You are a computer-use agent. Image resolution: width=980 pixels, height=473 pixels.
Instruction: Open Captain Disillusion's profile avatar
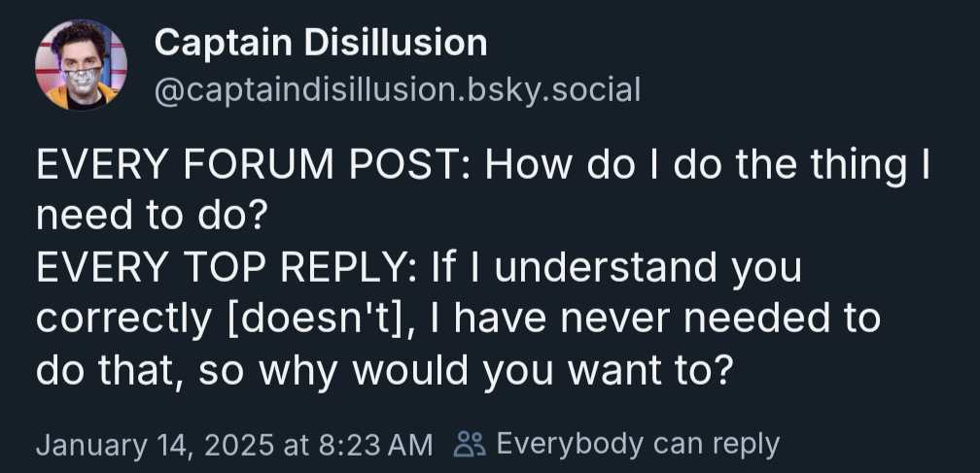[82, 65]
